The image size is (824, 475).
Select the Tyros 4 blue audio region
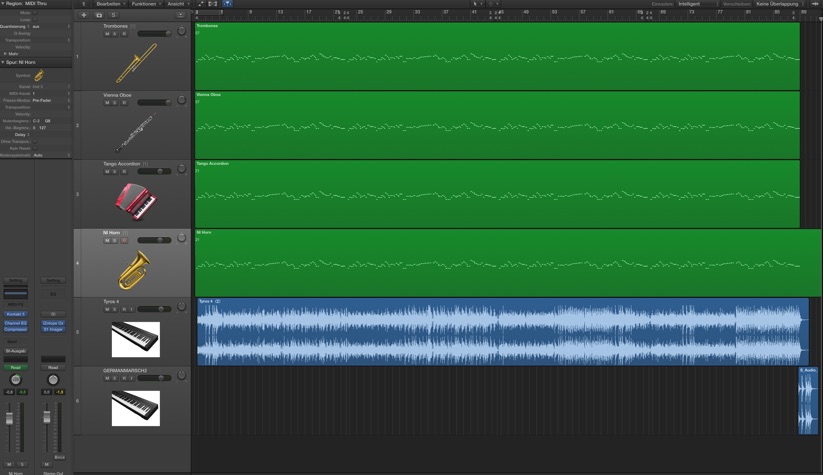coord(503,332)
